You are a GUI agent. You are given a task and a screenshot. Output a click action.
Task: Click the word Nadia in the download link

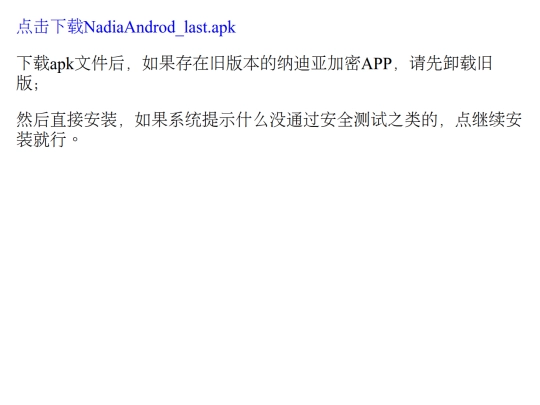[x=103, y=27]
